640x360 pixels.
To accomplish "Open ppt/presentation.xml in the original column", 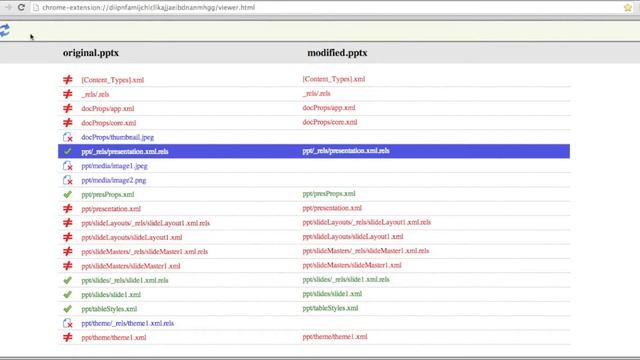I will click(111, 209).
